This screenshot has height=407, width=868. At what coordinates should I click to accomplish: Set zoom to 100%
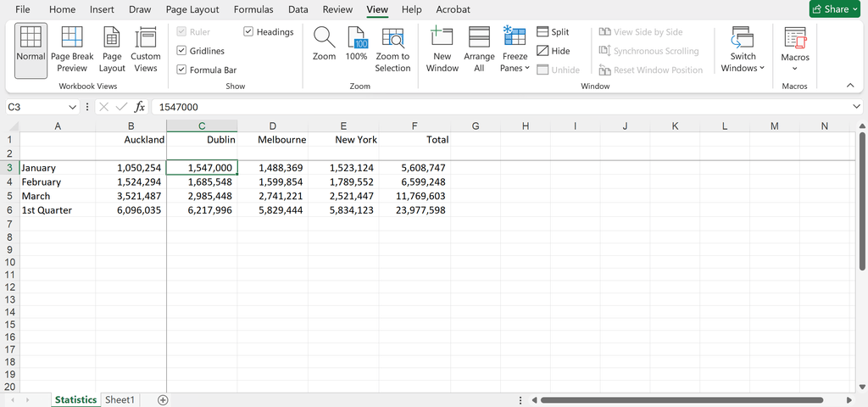357,44
